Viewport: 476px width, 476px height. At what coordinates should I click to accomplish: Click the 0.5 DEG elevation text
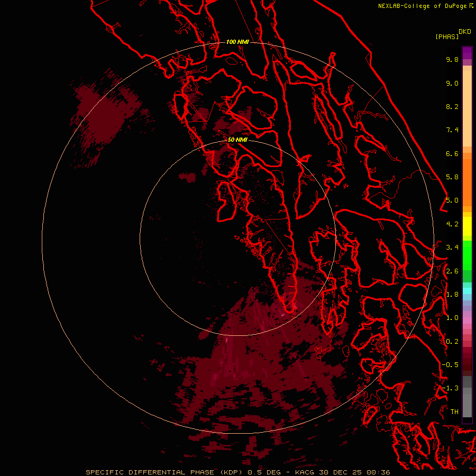click(x=264, y=472)
